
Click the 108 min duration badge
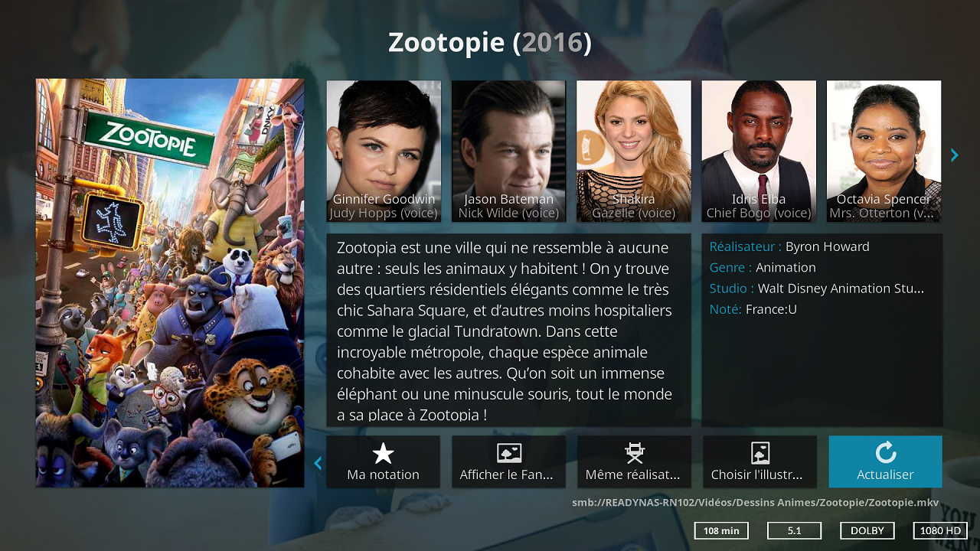pyautogui.click(x=721, y=530)
